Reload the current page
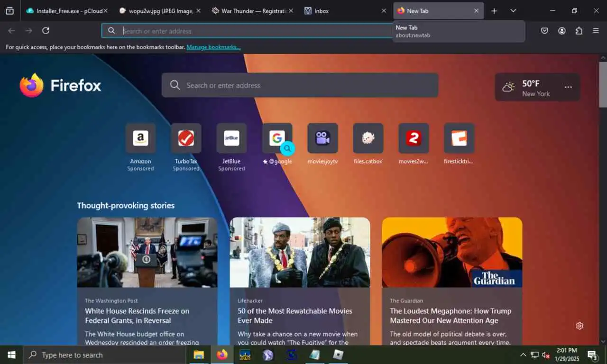This screenshot has height=364, width=607. [x=46, y=31]
